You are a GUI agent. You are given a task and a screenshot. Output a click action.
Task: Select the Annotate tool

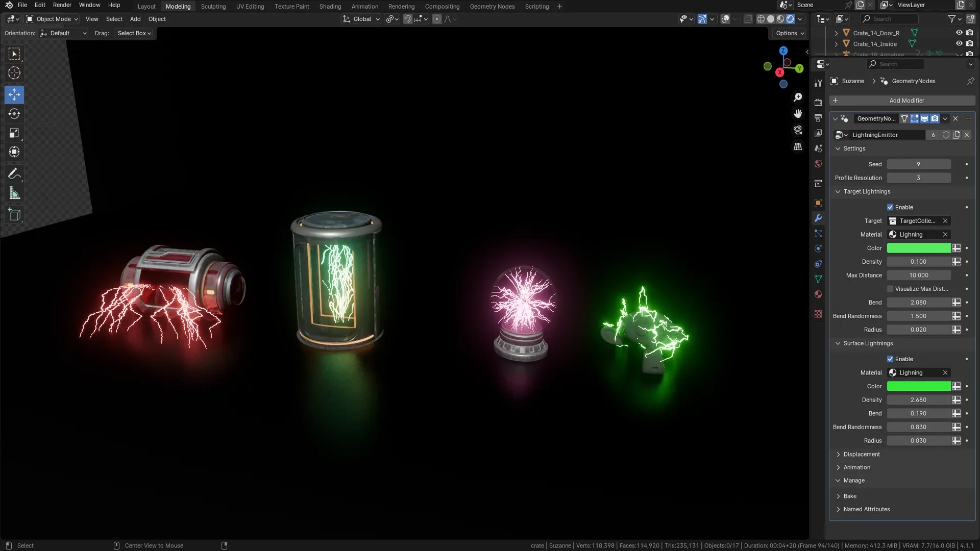(x=14, y=173)
